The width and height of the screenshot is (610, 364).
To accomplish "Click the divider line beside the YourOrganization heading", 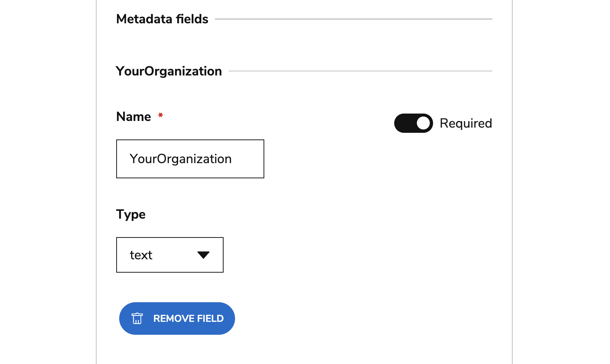I will coord(360,71).
